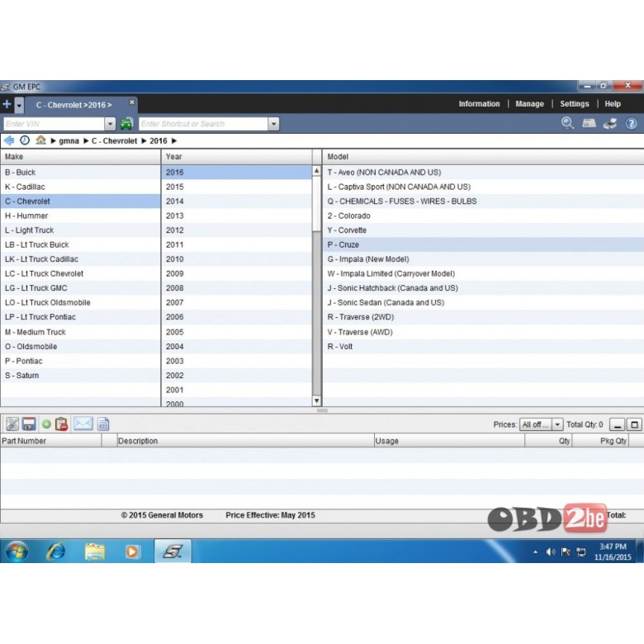
Task: Focus the Enter Shortcut or Search box
Action: coord(203,124)
